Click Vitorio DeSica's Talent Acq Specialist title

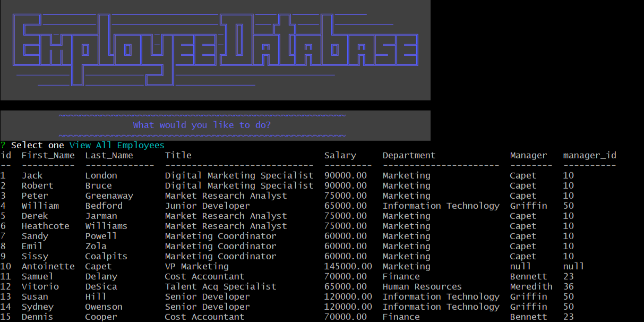[220, 286]
